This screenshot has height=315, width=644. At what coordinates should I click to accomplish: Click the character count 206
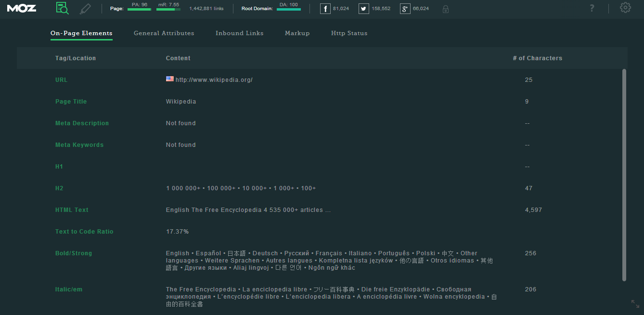[531, 289]
